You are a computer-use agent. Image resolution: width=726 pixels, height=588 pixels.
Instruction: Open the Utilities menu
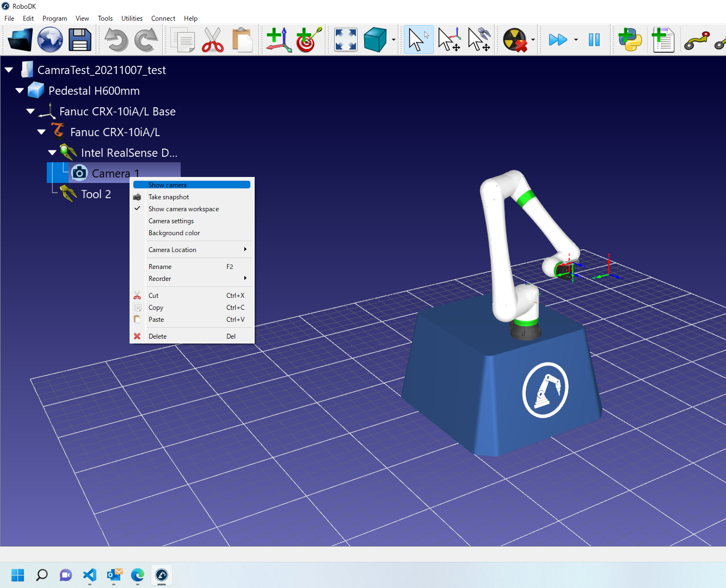point(132,19)
